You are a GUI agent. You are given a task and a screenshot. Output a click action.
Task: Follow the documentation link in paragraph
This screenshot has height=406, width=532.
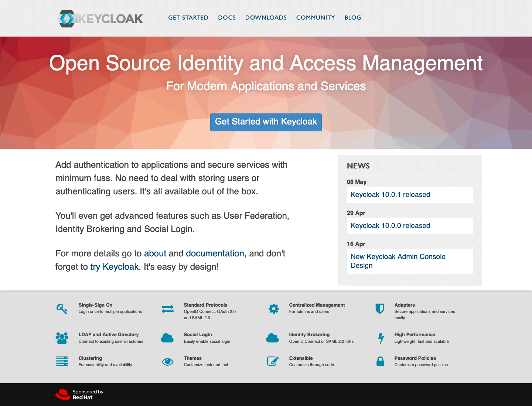(x=215, y=253)
